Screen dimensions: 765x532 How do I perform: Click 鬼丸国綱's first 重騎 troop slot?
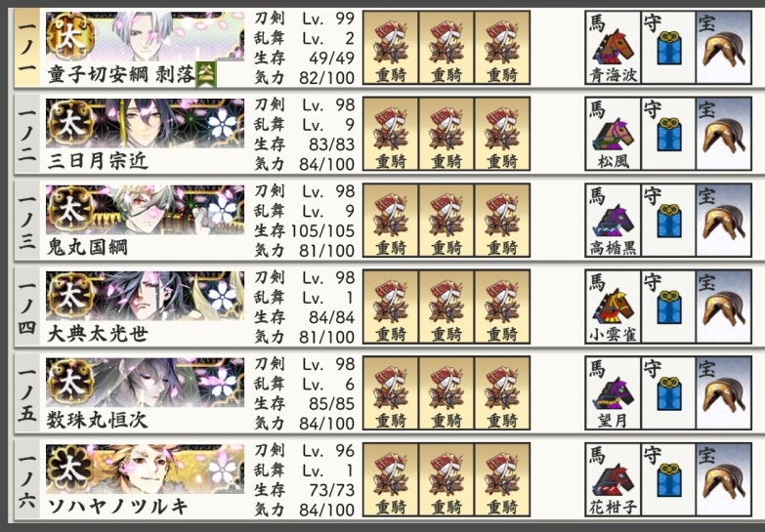391,221
